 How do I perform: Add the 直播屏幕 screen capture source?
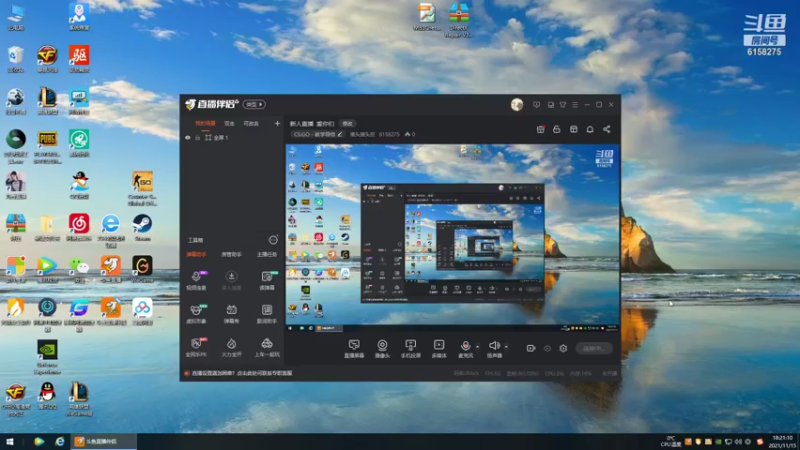click(354, 349)
